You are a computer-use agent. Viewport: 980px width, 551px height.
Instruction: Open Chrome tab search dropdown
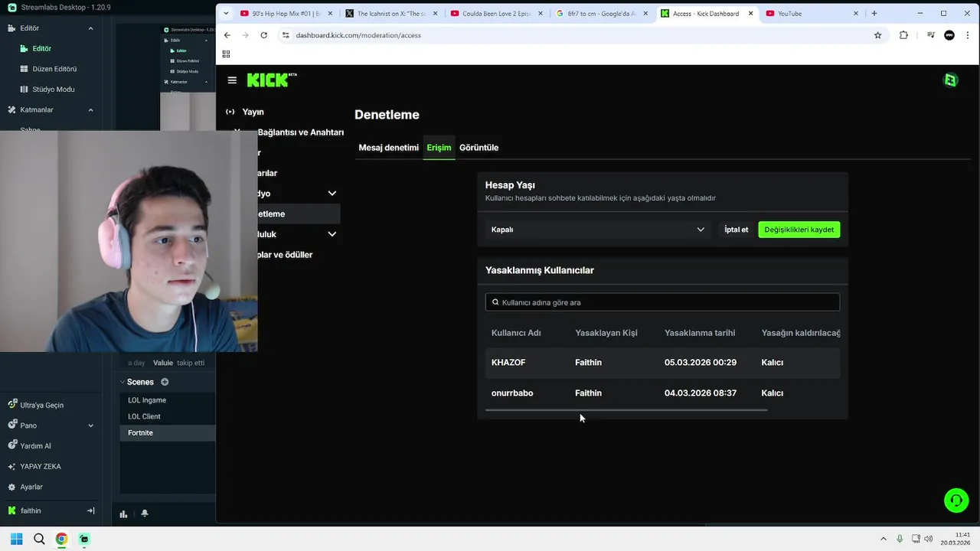pos(226,13)
